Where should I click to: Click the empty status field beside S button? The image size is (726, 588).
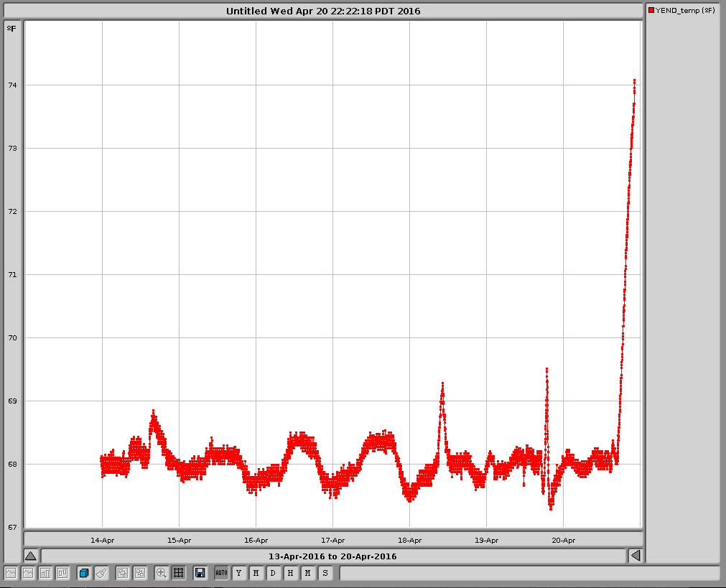point(530,573)
